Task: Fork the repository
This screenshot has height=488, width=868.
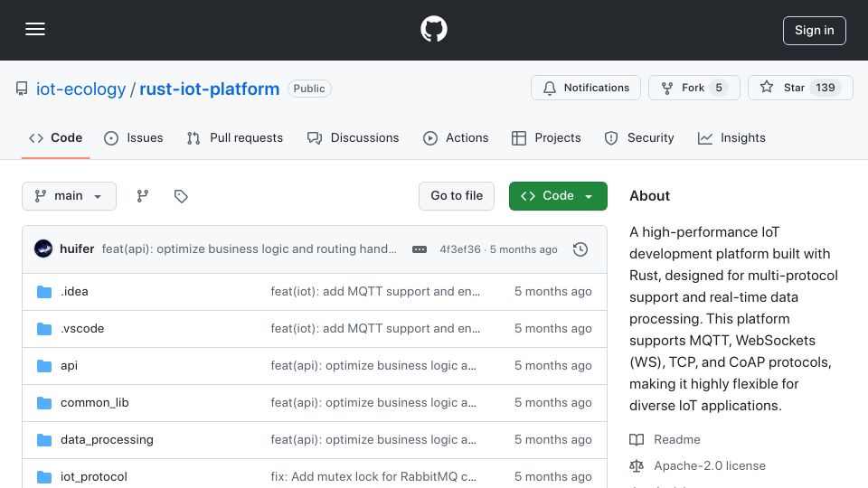Action: click(x=693, y=88)
